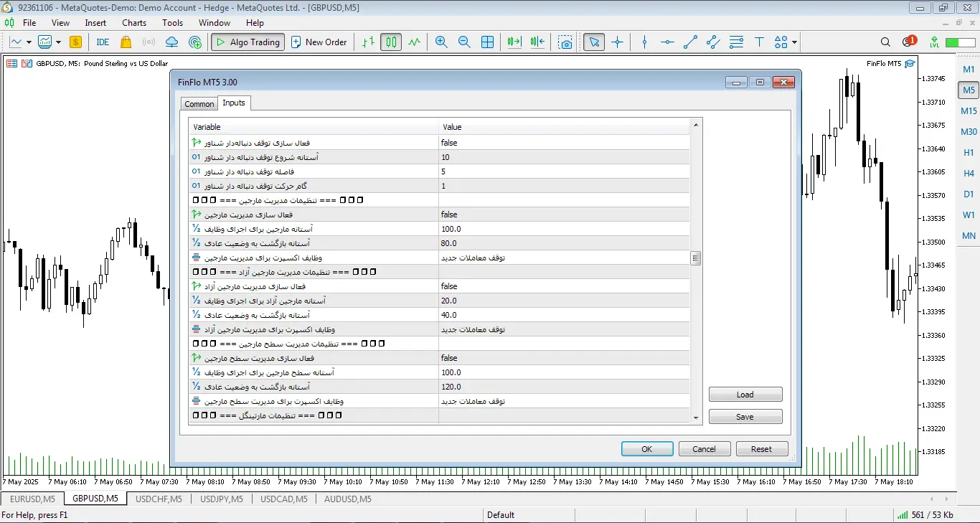Switch timeframe to M15
The image size is (980, 523).
coord(969,111)
